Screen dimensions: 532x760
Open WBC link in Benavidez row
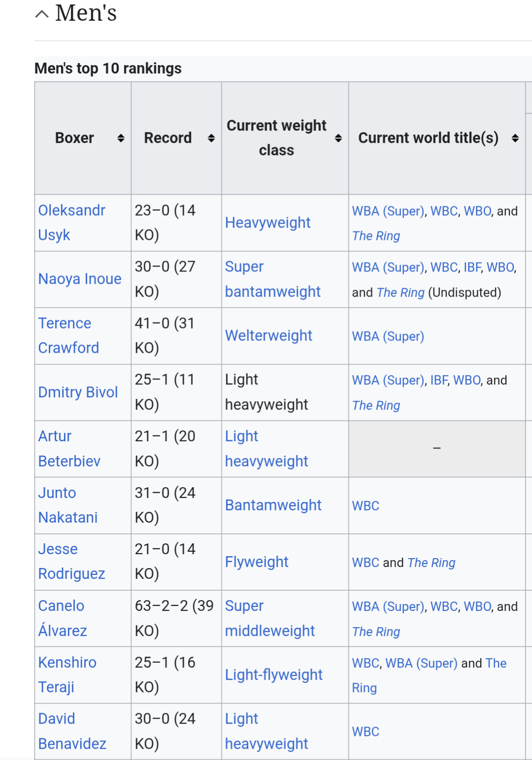click(366, 732)
